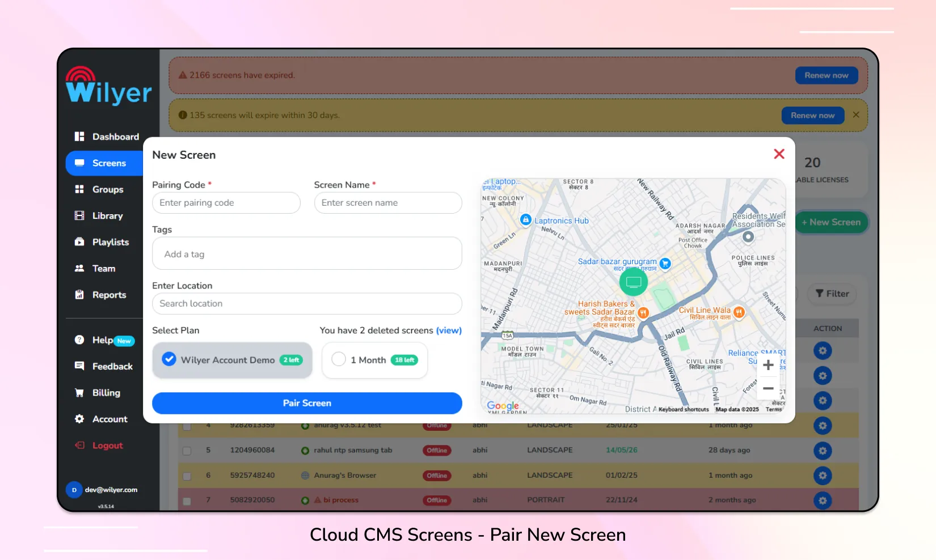The width and height of the screenshot is (936, 560).
Task: Tick checkbox for bi process row
Action: tap(187, 501)
